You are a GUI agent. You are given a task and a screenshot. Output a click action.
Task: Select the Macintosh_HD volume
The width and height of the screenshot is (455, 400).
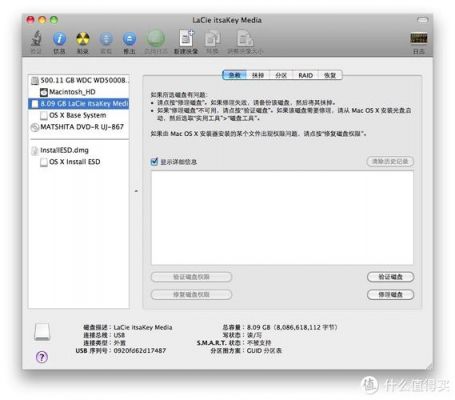[79, 92]
